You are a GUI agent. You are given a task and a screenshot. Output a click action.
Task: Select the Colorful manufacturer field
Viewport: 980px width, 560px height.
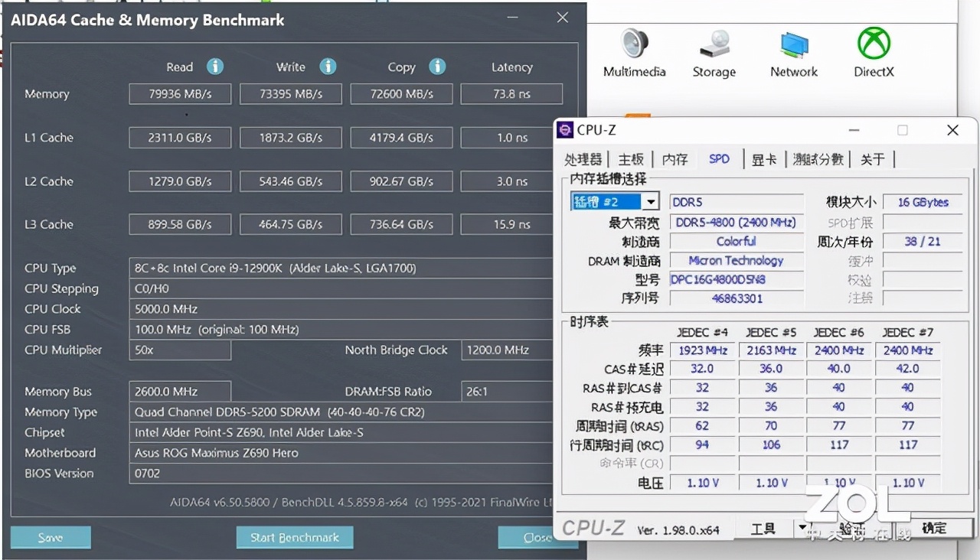click(736, 241)
